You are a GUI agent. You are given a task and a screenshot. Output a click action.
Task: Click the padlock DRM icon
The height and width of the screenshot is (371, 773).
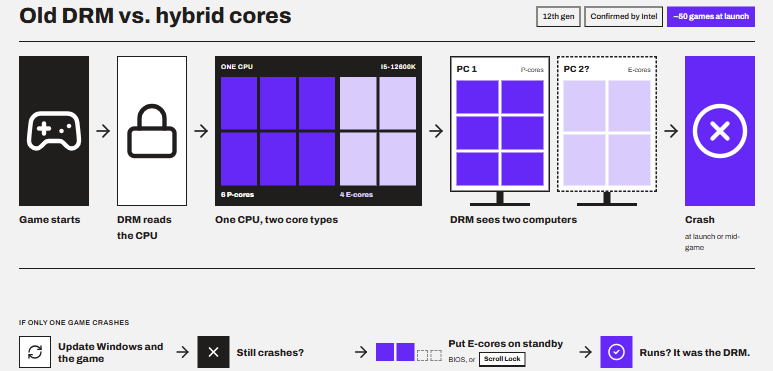click(x=152, y=131)
